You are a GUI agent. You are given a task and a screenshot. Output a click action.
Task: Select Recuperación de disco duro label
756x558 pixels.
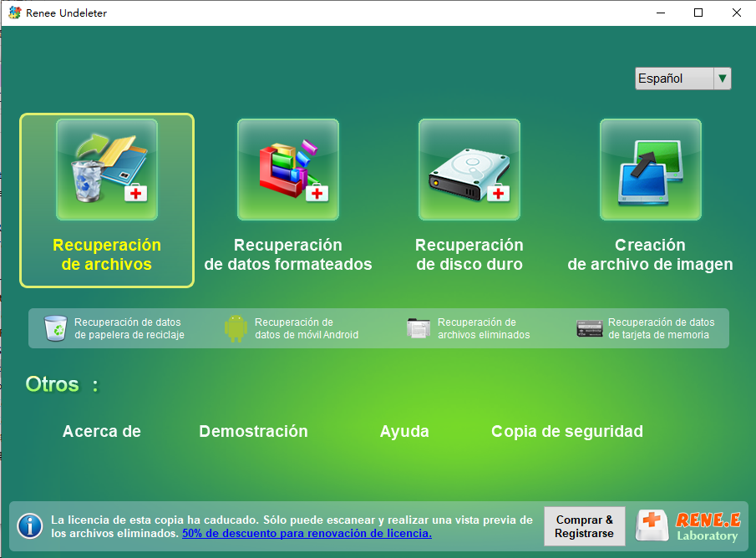click(x=469, y=255)
